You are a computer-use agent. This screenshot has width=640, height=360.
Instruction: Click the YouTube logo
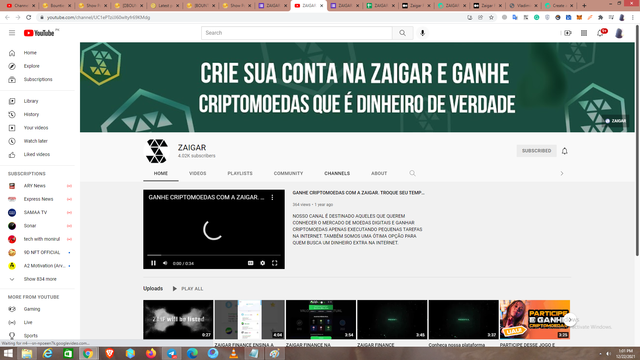39,33
